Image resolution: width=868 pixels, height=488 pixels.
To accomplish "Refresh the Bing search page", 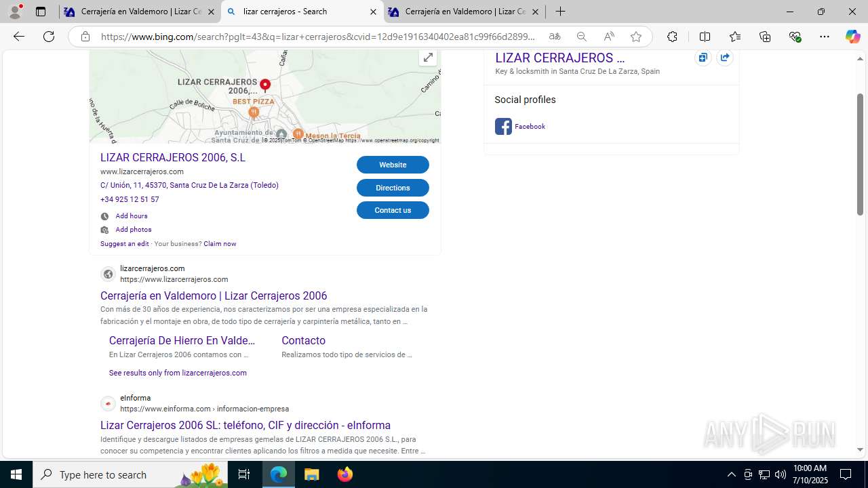I will (49, 37).
